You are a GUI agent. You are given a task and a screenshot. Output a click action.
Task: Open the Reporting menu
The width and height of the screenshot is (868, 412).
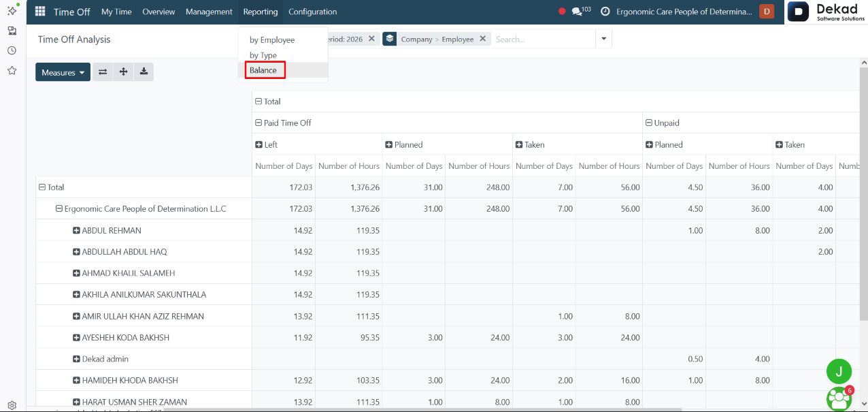[261, 12]
